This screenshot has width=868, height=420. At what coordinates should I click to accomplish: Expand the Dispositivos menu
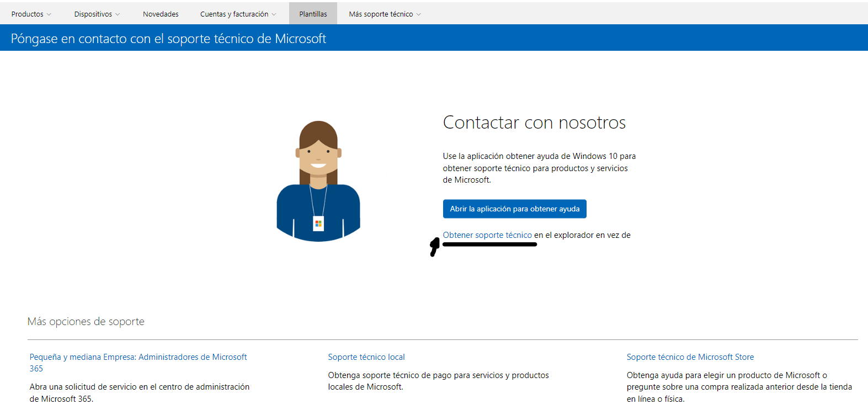97,14
